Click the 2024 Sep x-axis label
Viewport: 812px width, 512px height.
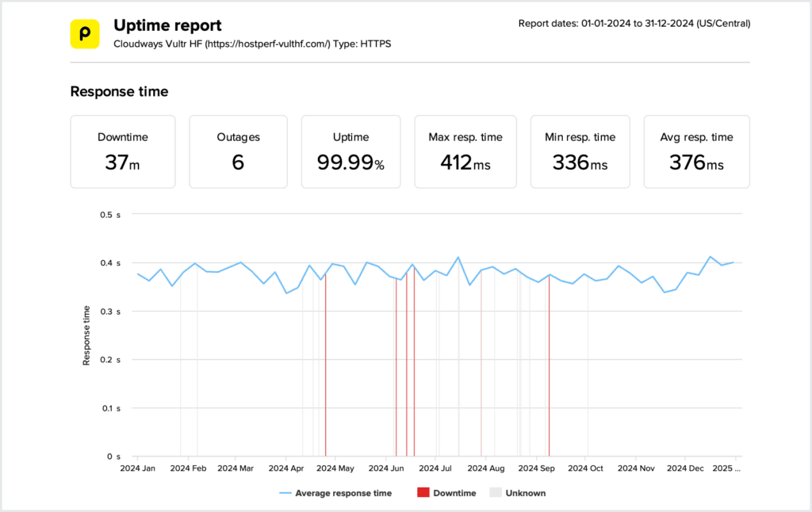537,468
